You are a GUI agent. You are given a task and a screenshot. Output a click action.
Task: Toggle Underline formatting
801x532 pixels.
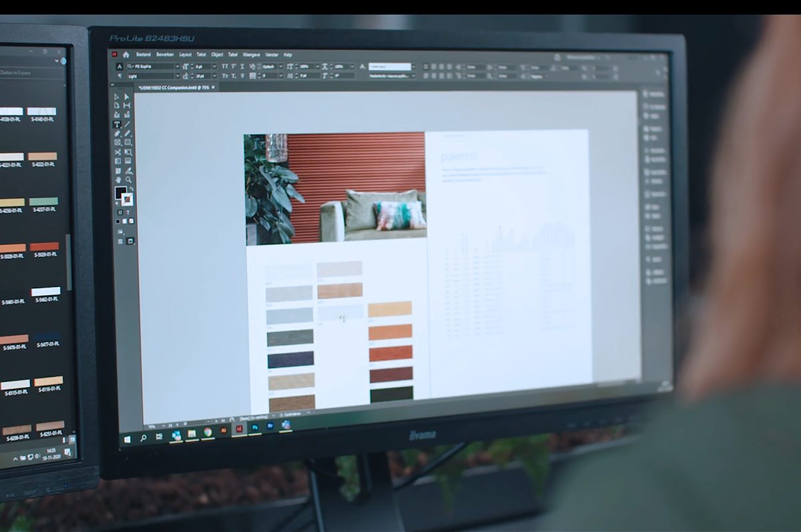[242, 67]
